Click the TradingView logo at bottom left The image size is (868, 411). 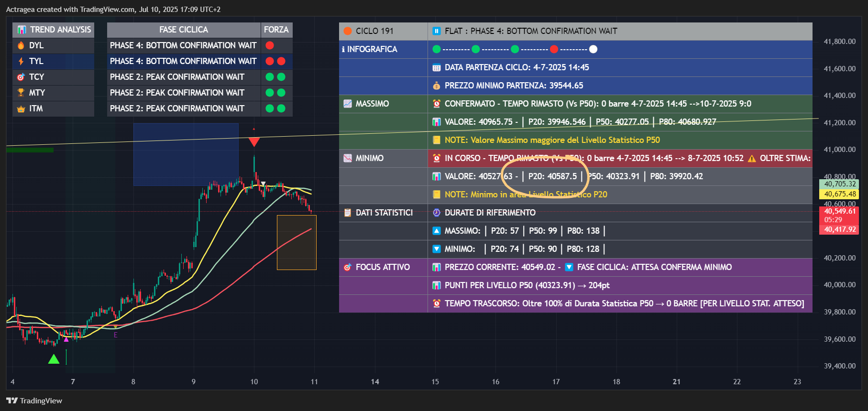[x=34, y=400]
